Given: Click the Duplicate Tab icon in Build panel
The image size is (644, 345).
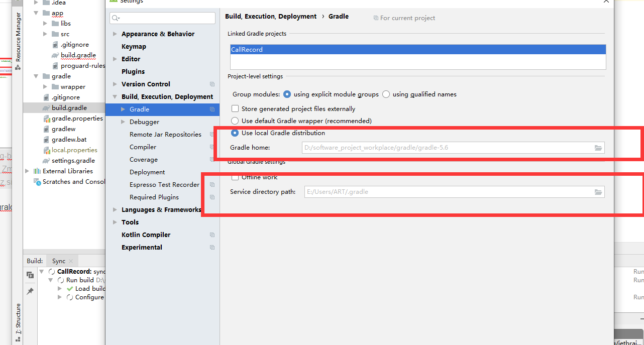Looking at the screenshot, I should 30,274.
